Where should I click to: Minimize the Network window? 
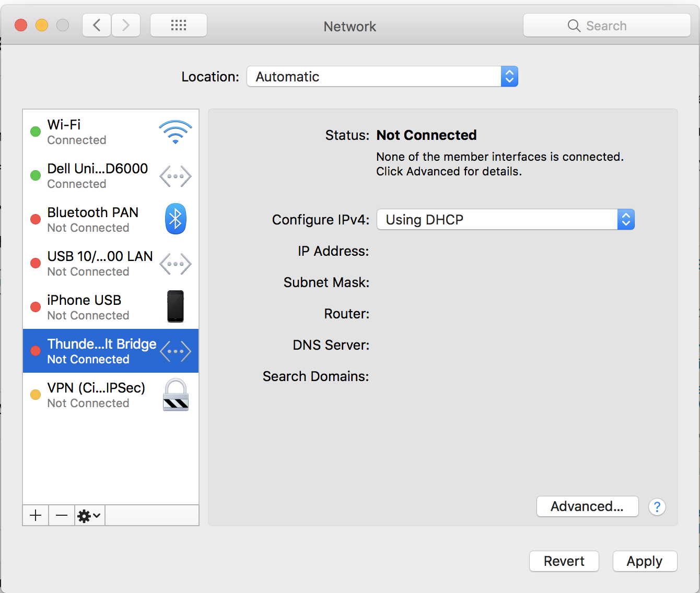pos(42,25)
